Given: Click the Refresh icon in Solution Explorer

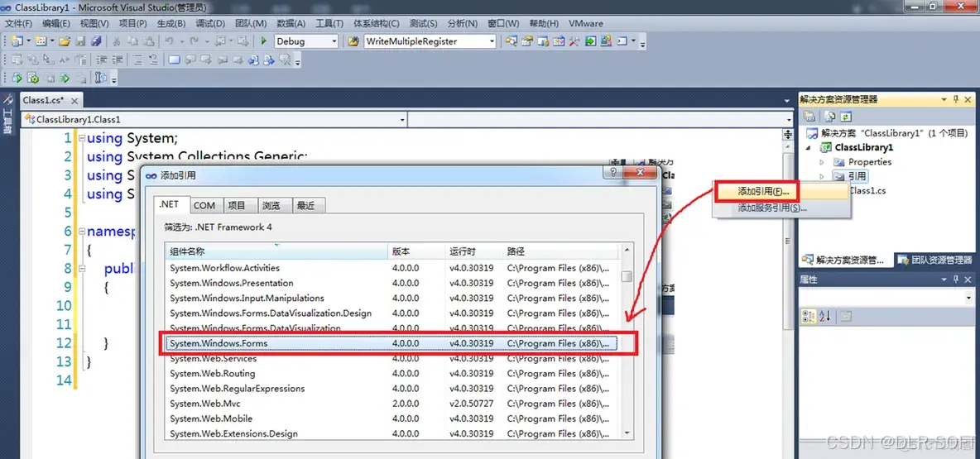Looking at the screenshot, I should [846, 116].
